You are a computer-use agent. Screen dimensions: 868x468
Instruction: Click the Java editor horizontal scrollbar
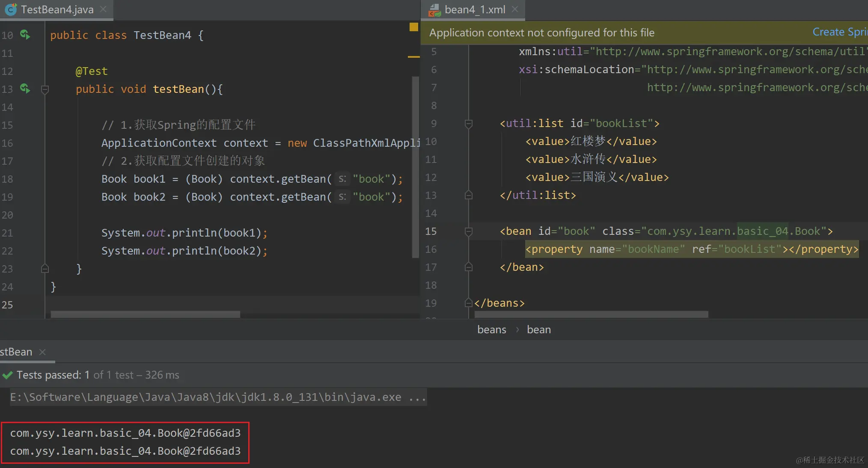click(x=146, y=314)
